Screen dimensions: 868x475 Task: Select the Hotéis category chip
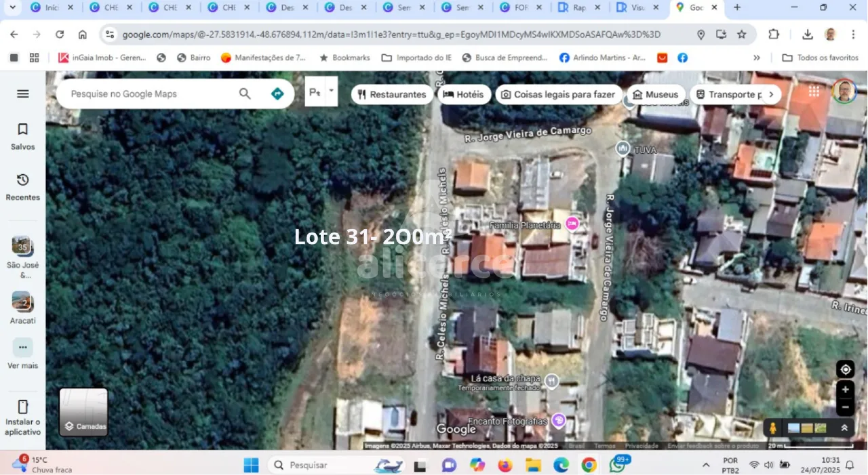464,95
